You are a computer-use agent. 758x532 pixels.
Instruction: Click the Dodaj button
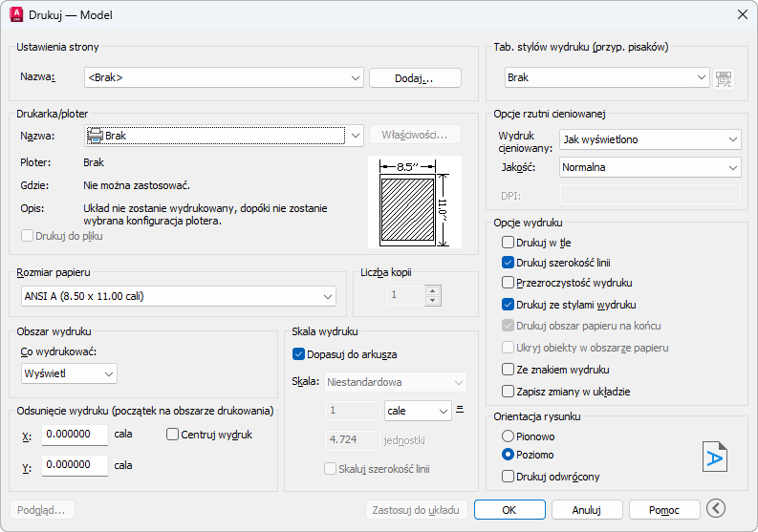click(415, 78)
